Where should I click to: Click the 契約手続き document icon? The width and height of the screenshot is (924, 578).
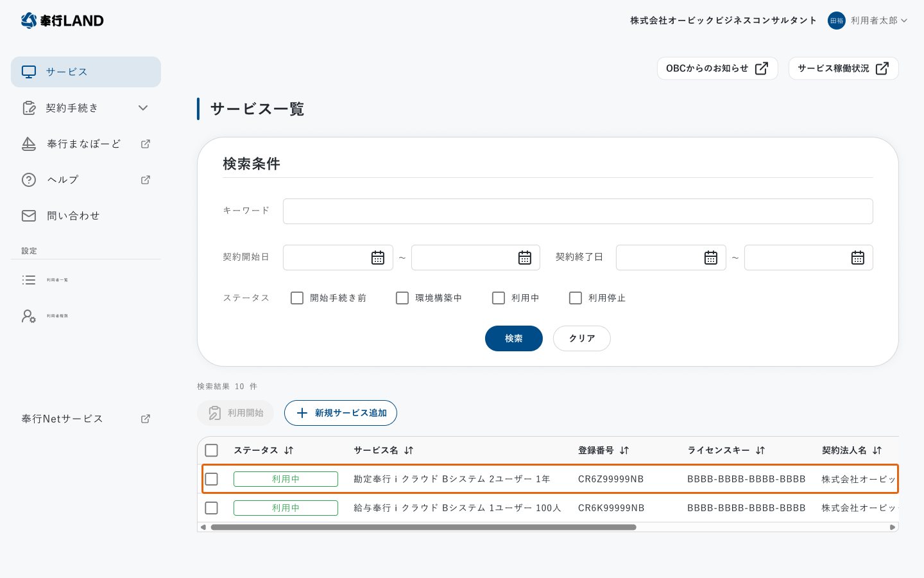pos(29,108)
